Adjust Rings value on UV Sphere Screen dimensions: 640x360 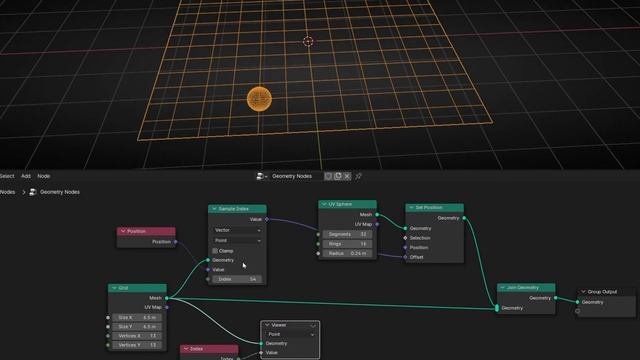347,244
